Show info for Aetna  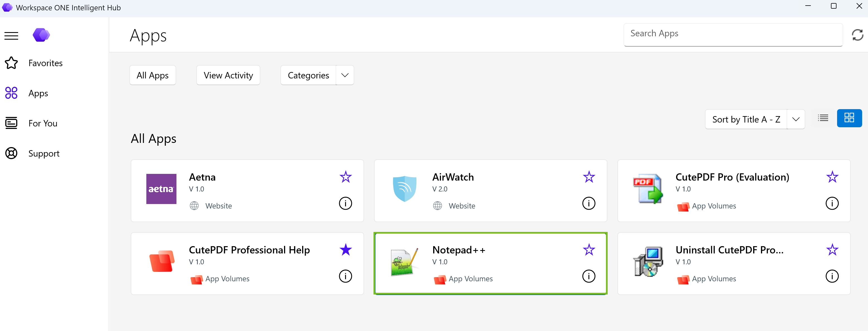[x=345, y=203]
